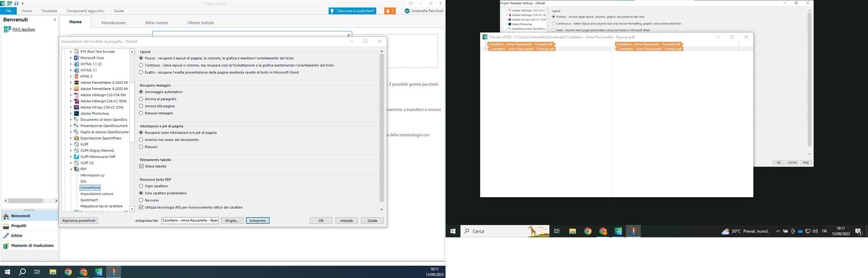Click the save icon in Trados quick access toolbar
868x278 pixels.
(x=16, y=3)
